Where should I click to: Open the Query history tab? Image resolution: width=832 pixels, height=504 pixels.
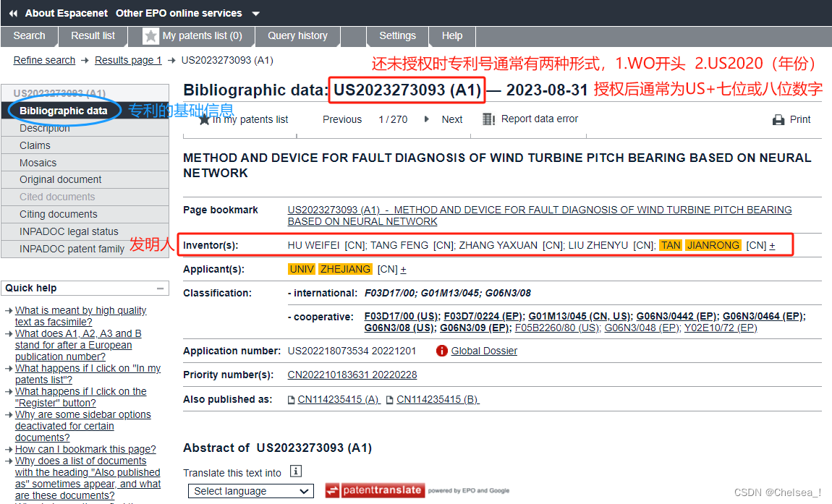297,35
